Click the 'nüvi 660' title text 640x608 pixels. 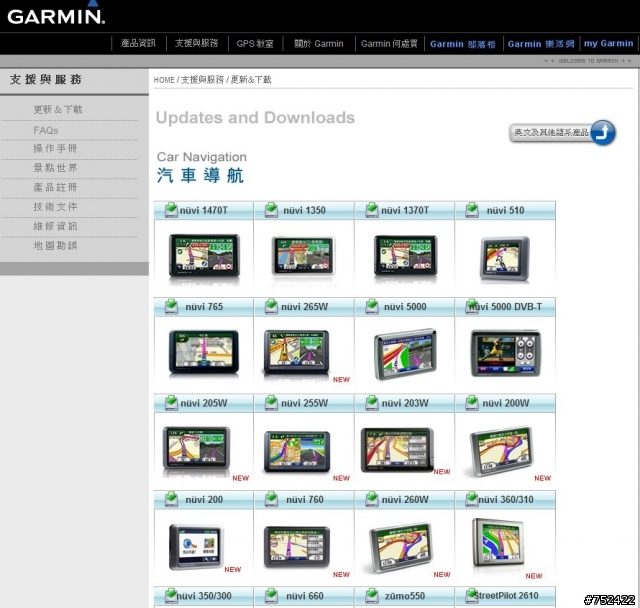pyautogui.click(x=304, y=596)
